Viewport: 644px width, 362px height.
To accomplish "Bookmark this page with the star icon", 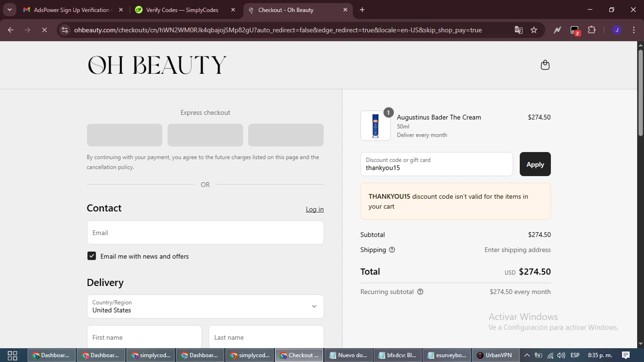I will 534,30.
